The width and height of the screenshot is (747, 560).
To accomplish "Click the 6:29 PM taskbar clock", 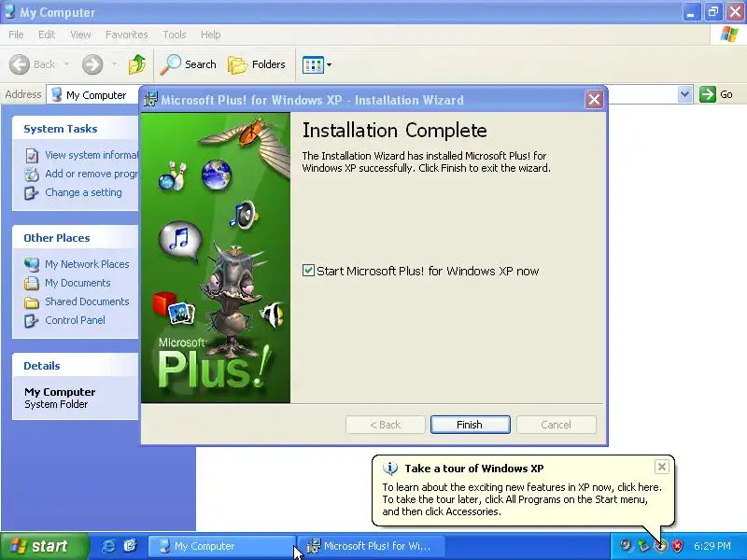I will 712,546.
